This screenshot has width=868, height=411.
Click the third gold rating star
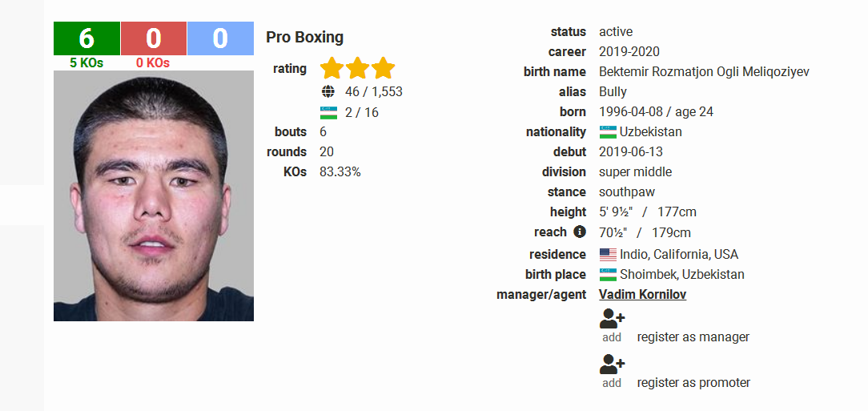[383, 68]
